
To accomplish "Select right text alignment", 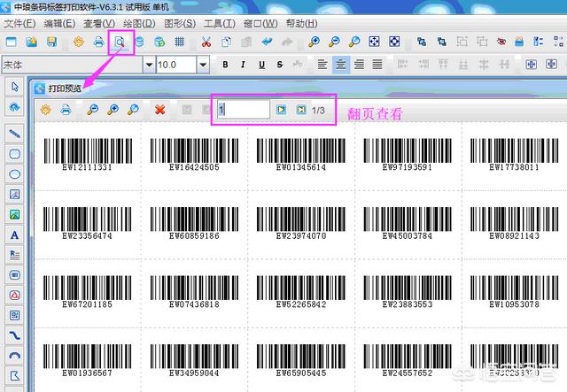I will tap(359, 65).
